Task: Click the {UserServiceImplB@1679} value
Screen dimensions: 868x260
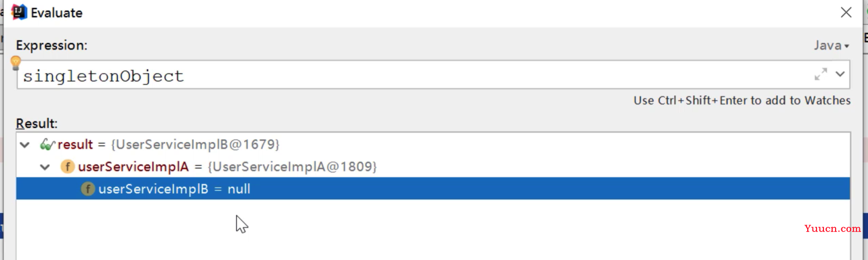Action: [194, 144]
